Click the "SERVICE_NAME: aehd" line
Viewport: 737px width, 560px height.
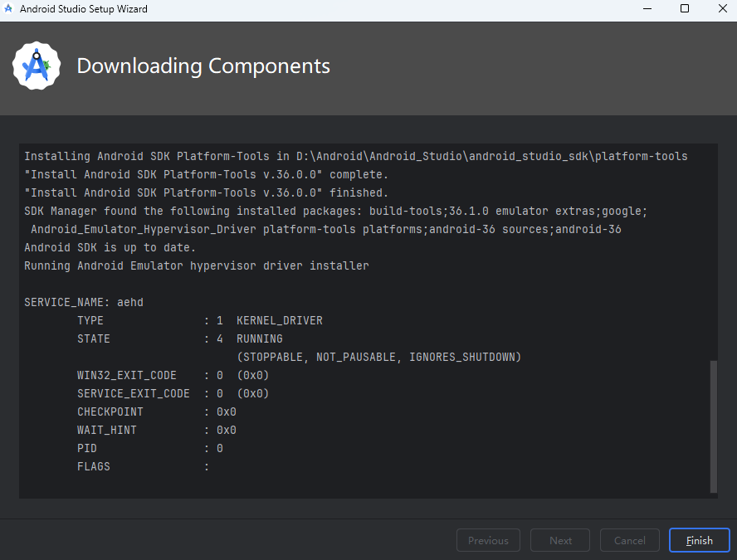(x=84, y=302)
